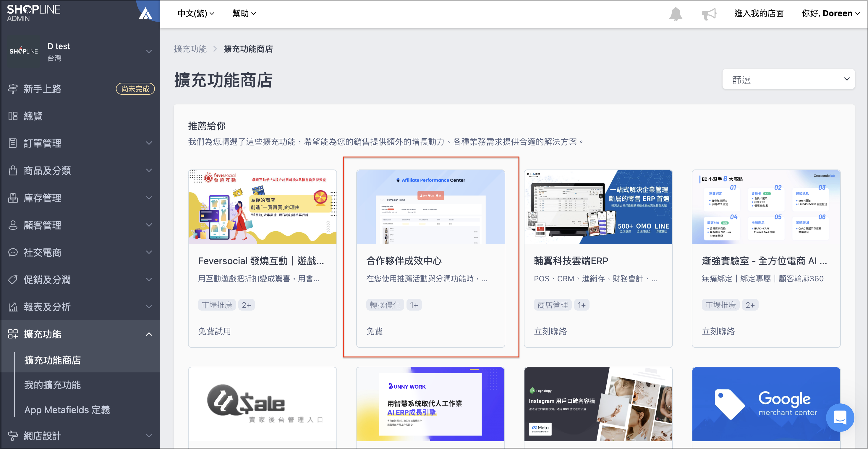
Task: Open the 篩選 filter dropdown
Action: point(788,79)
